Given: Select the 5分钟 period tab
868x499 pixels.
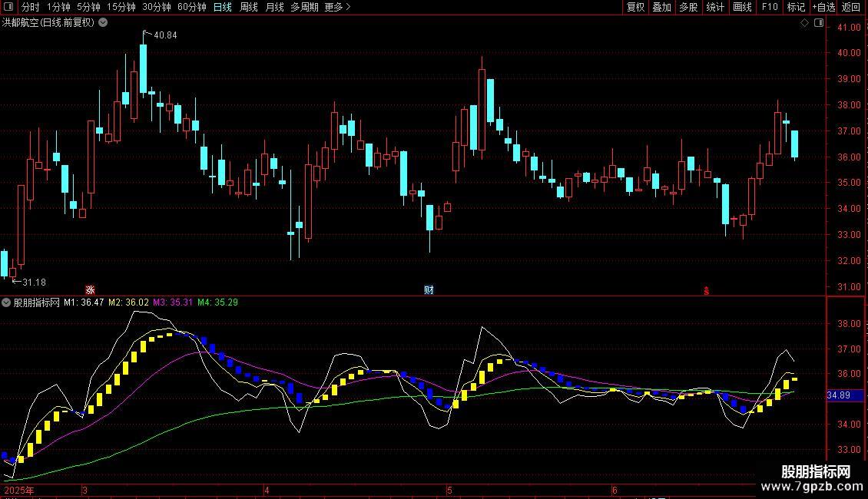Looking at the screenshot, I should coord(88,7).
